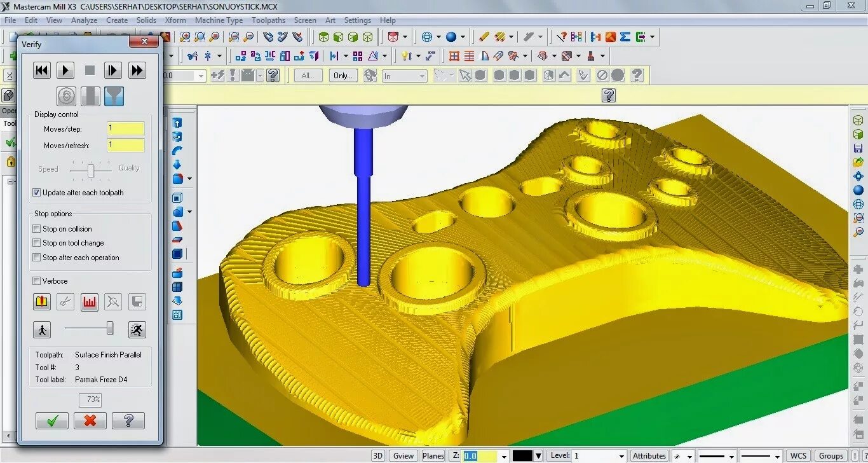Confirm Verify with the green checkmark

coord(52,420)
